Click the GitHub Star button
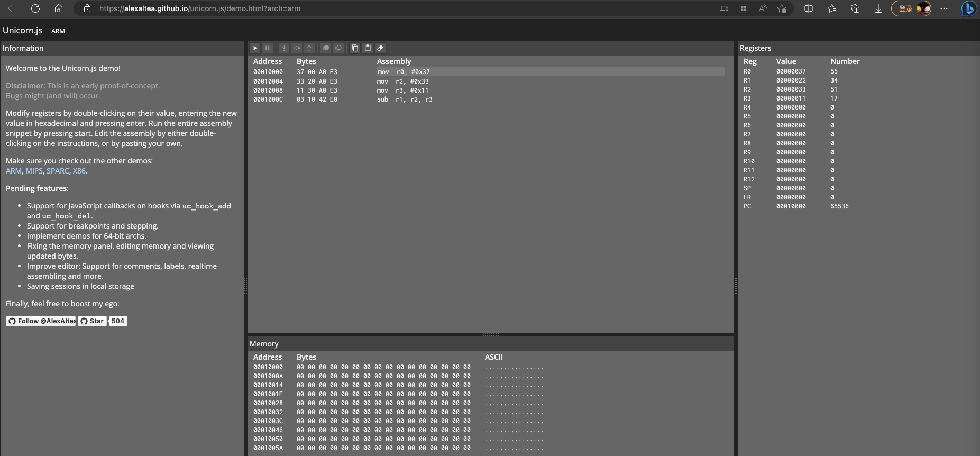The height and width of the screenshot is (456, 980). coord(93,321)
